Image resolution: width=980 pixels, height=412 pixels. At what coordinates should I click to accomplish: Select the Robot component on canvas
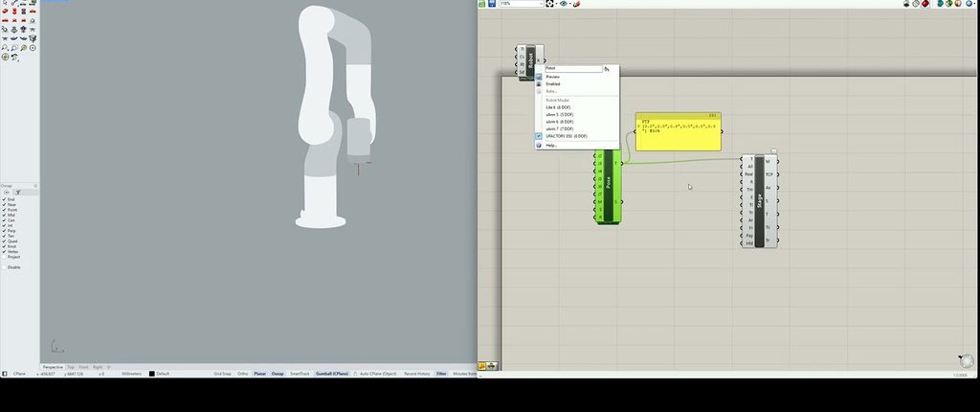point(530,60)
